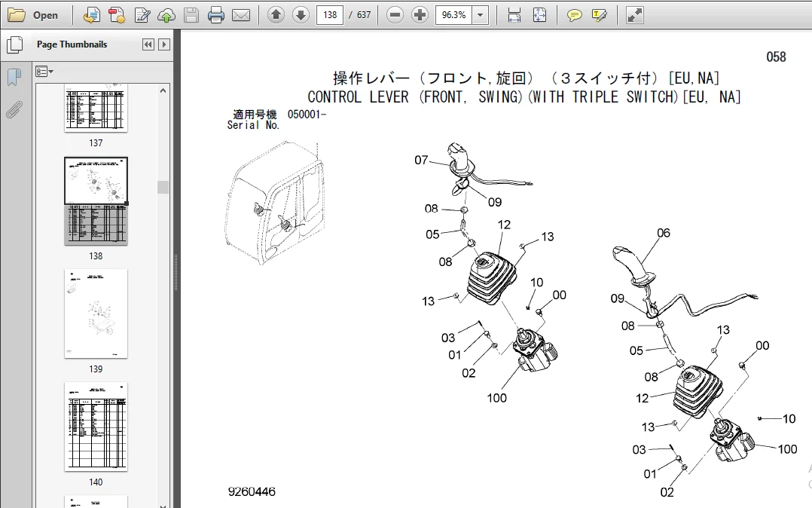Open the thumbnails options menu dropdown
The height and width of the screenshot is (508, 812).
pos(44,72)
